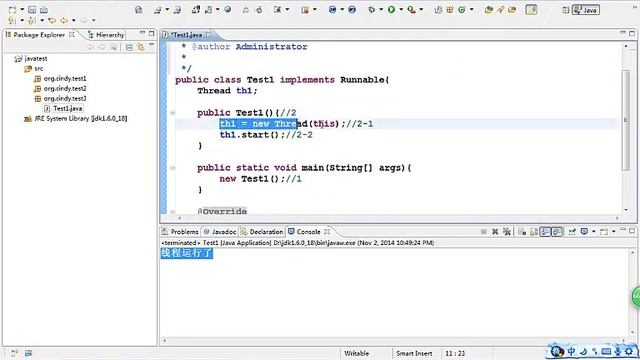Select Test1.java in Package Explorer
Screen dimensions: 640x360
pyautogui.click(x=63, y=109)
